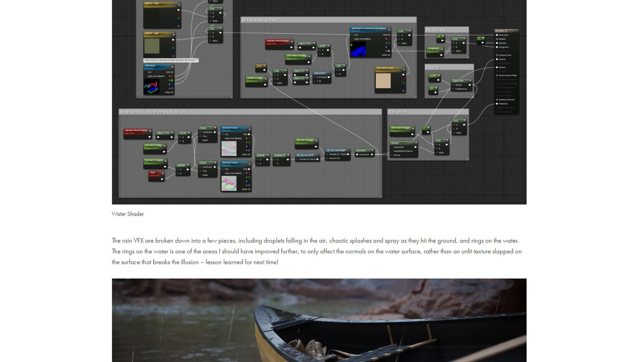
Task: Select the MakeFloat2 node
Action: [x=322, y=77]
